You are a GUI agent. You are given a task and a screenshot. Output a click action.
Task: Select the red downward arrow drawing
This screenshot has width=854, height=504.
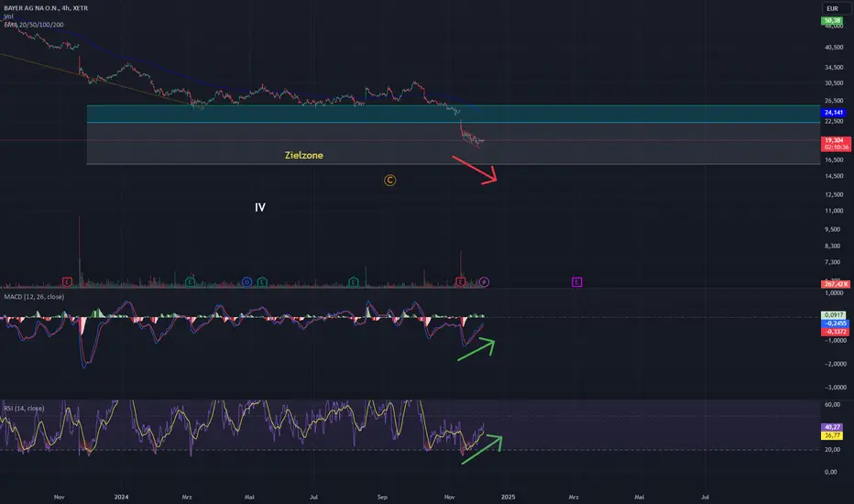click(x=475, y=170)
